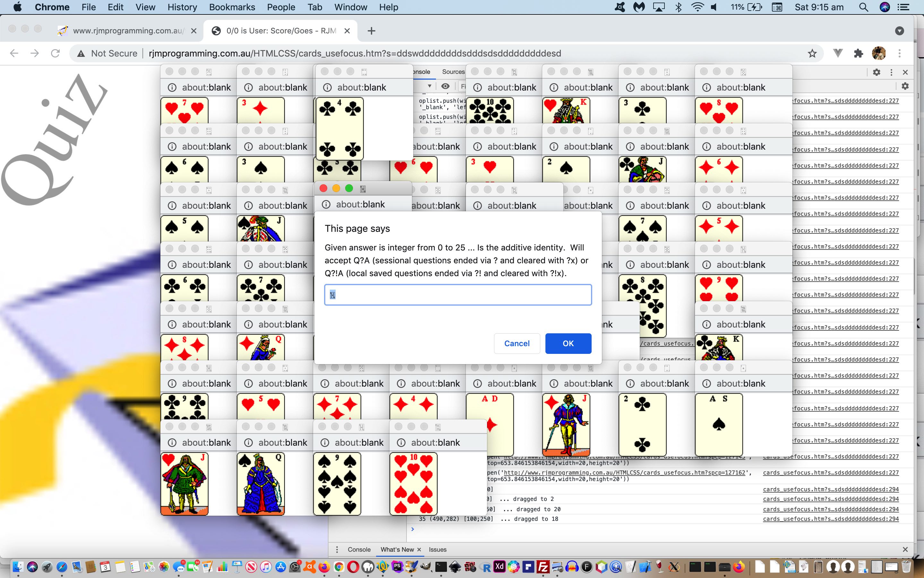Viewport: 924px width, 578px height.
Task: Open source link beside 'dragged to 18'
Action: (831, 519)
